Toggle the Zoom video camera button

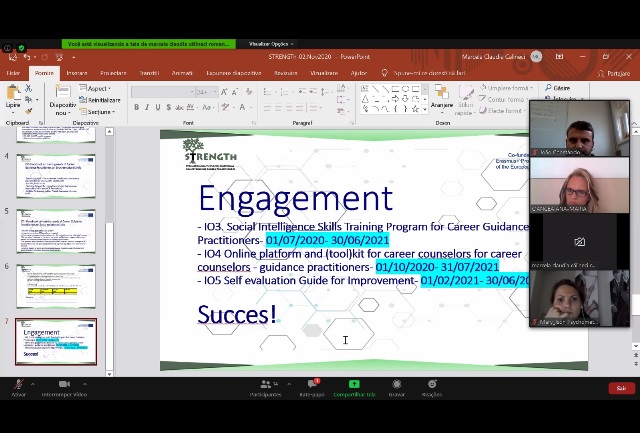pyautogui.click(x=64, y=384)
